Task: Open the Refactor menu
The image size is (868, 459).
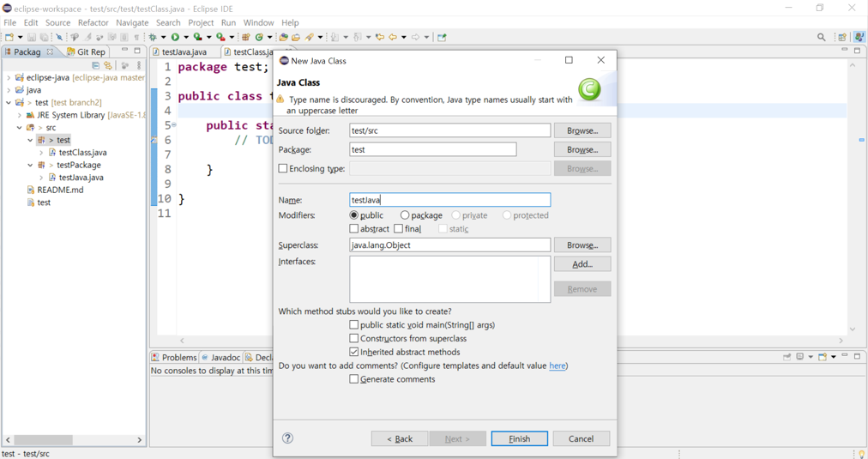Action: click(93, 22)
